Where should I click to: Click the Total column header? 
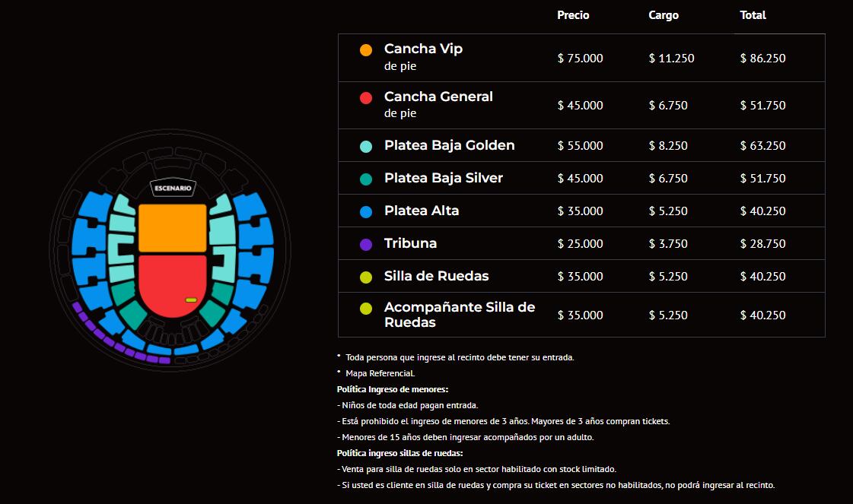coord(753,15)
